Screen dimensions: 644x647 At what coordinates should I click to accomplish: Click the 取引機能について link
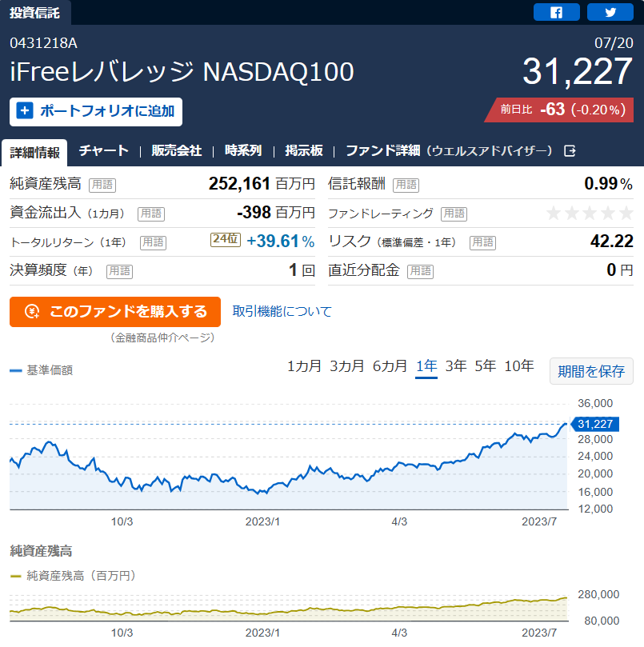[x=282, y=311]
